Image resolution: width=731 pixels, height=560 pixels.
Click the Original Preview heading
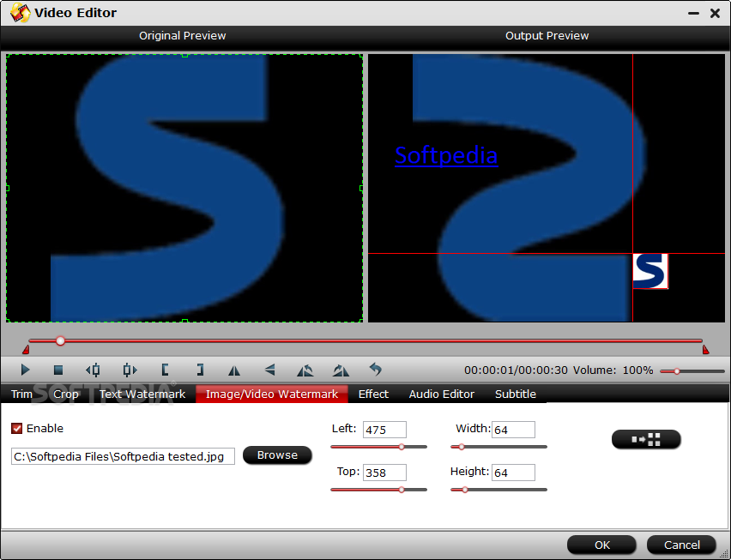tap(182, 36)
